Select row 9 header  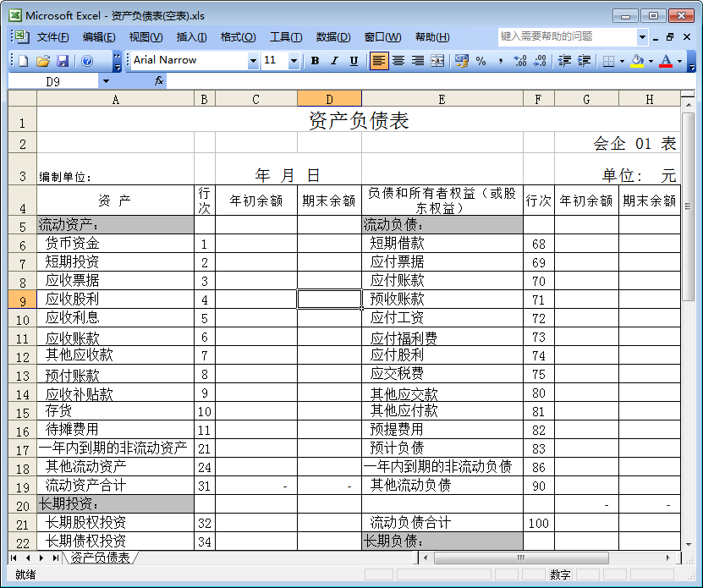coord(22,299)
